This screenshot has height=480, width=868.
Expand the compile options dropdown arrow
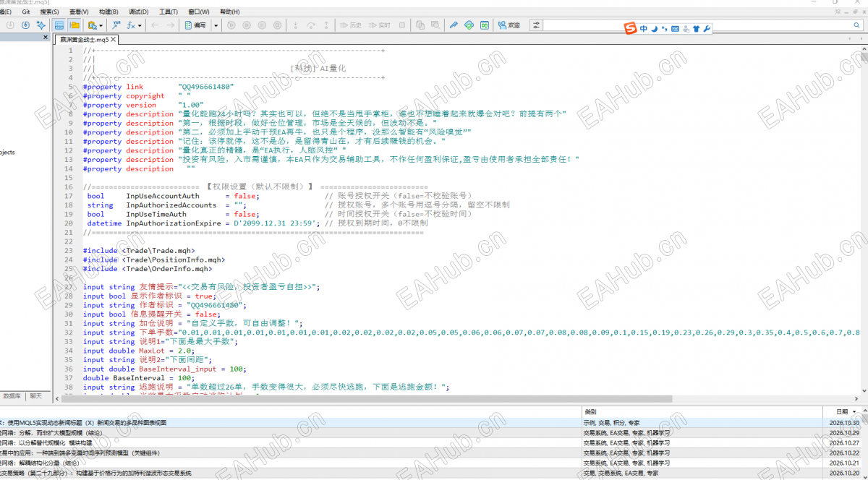point(216,25)
